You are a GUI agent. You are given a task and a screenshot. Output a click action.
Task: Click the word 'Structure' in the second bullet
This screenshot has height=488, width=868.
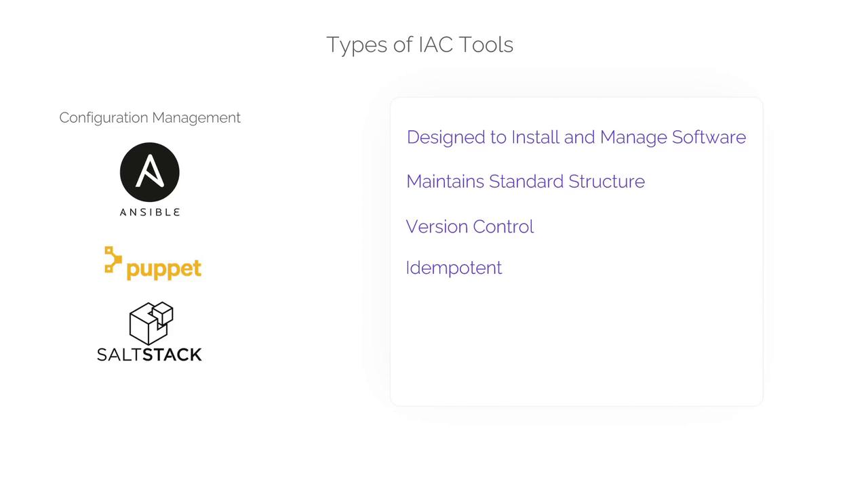click(x=606, y=182)
